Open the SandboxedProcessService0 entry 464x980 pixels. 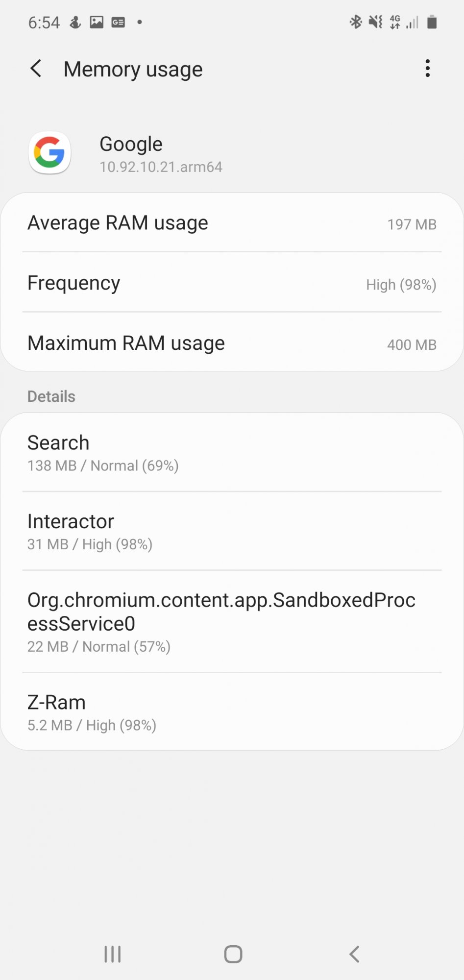232,621
